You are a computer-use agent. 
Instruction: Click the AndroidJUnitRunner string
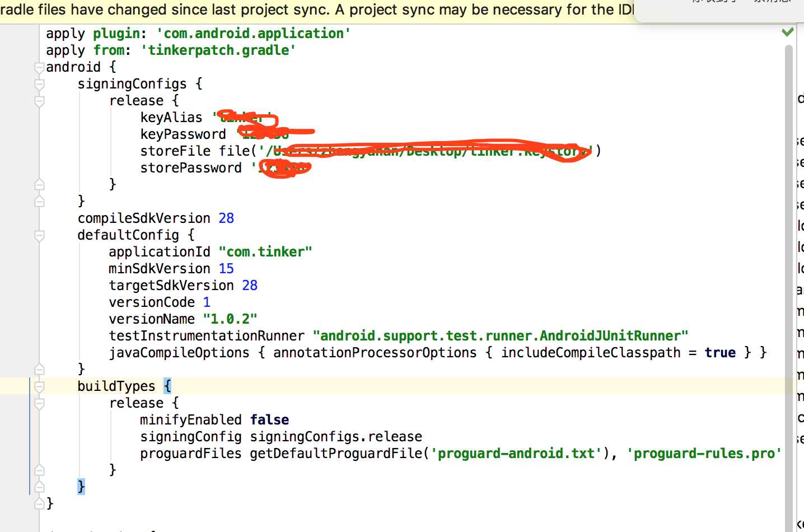(501, 336)
